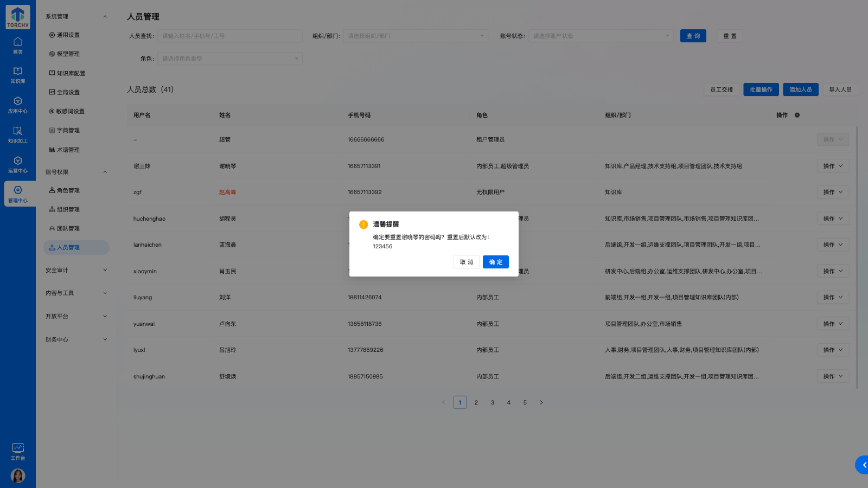Go to pagination page 3
The height and width of the screenshot is (488, 868).
pyautogui.click(x=493, y=402)
